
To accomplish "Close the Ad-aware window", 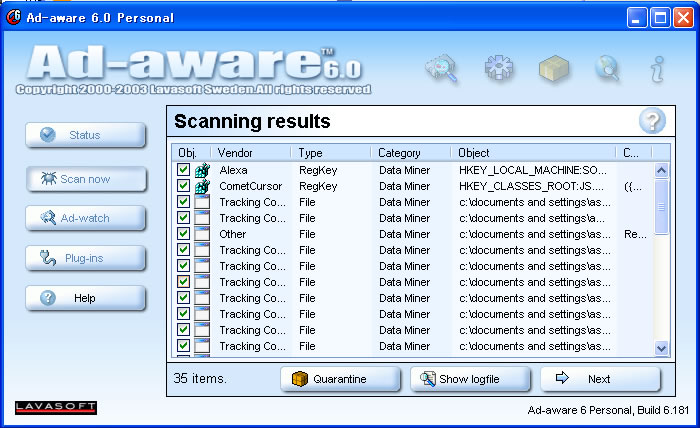I will 684,18.
